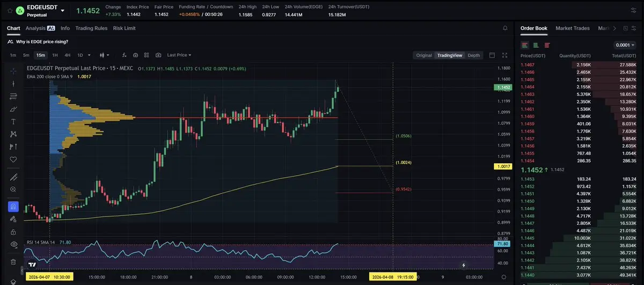The width and height of the screenshot is (644, 285).
Task: Click the alert bell icon above chart
Action: click(505, 28)
